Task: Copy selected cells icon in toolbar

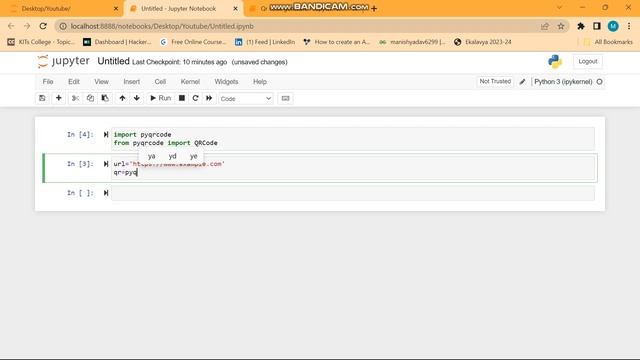Action: 90,98
